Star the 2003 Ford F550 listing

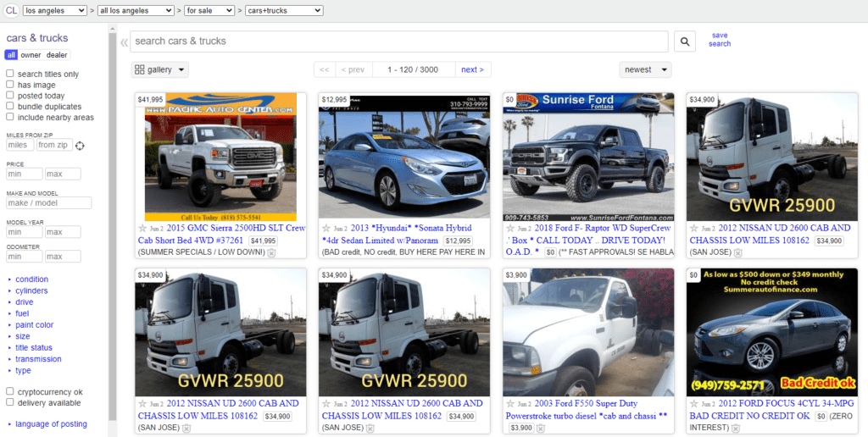click(x=510, y=404)
